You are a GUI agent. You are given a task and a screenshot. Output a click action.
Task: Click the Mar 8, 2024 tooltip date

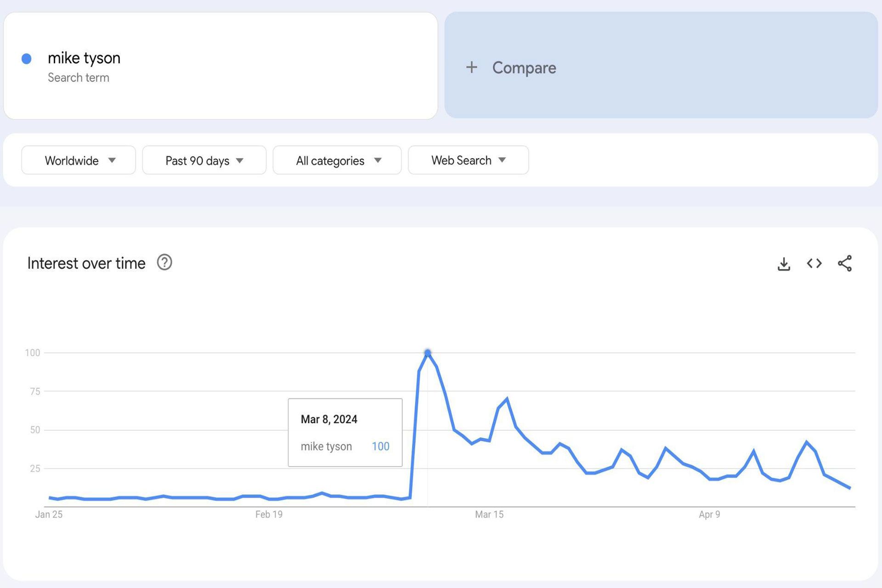pyautogui.click(x=329, y=419)
